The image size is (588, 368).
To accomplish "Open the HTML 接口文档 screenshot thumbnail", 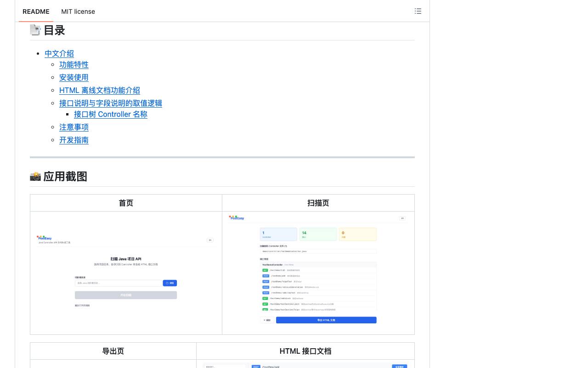I will [x=305, y=366].
